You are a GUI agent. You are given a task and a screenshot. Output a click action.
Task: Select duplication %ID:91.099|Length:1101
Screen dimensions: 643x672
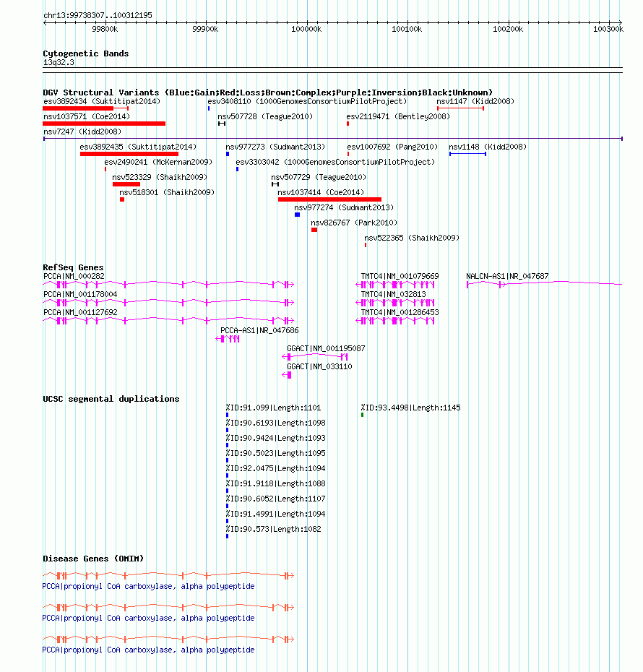pos(273,408)
